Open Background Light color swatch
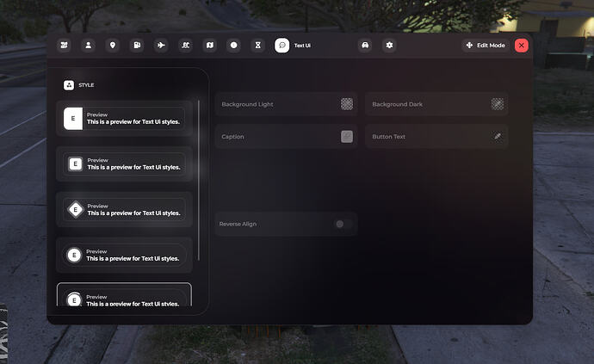This screenshot has width=594, height=364. pyautogui.click(x=347, y=104)
